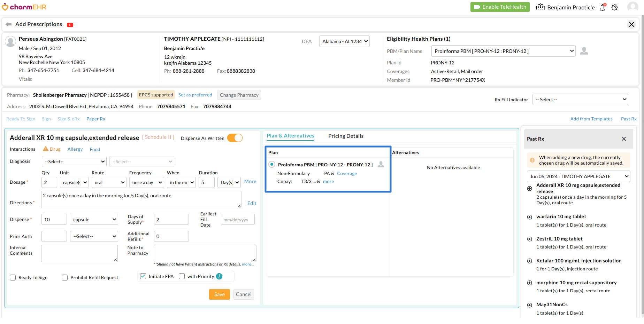
Task: Check the Ready To Sign checkbox
Action: pos(13,277)
